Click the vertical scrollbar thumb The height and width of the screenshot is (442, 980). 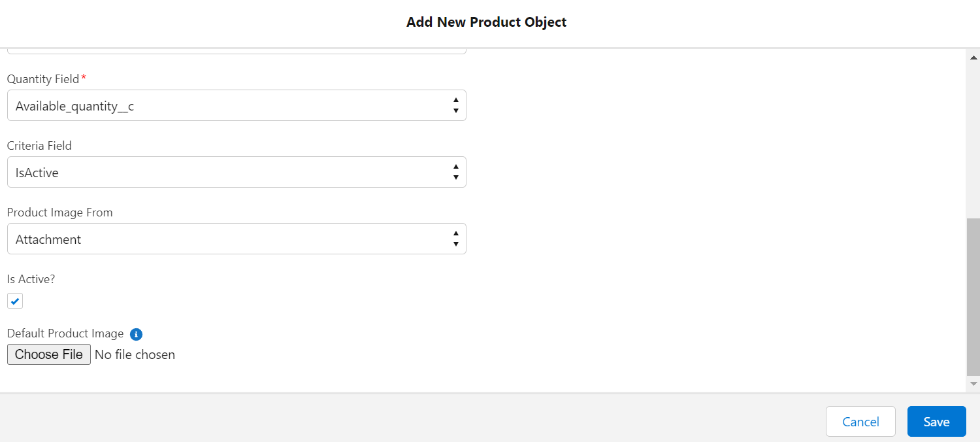pos(973,297)
